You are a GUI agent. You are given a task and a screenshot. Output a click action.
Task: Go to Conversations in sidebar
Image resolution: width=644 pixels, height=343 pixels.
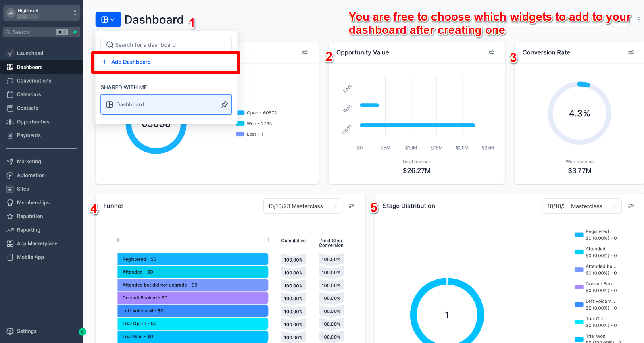pos(34,81)
